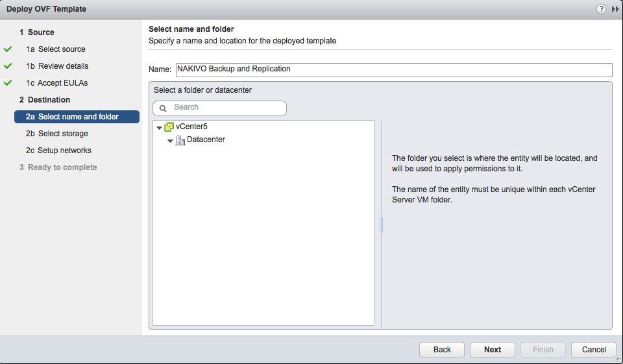Screen dimensions: 623x364
Task: Click the green checkmark beside Review details
Action: pos(8,66)
